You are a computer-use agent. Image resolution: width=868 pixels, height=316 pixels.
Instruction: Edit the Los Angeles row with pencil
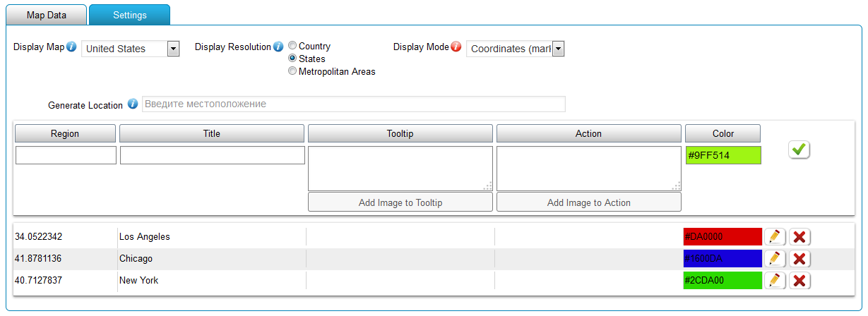click(774, 237)
